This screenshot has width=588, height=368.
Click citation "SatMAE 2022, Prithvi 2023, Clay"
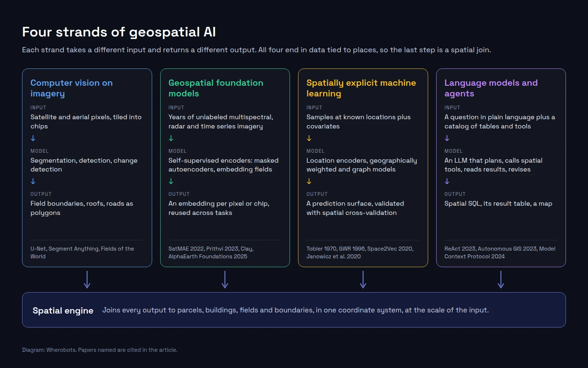[x=211, y=252]
